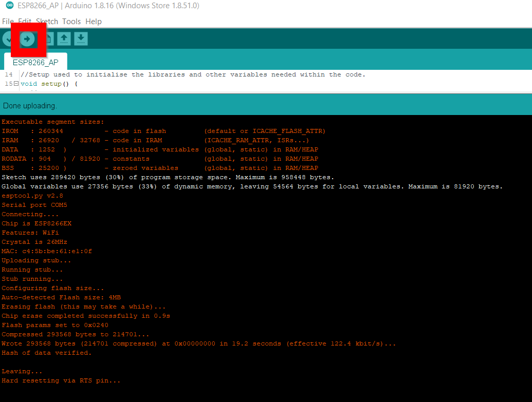
Task: Collapse the setup() code fold marker
Action: click(x=16, y=83)
